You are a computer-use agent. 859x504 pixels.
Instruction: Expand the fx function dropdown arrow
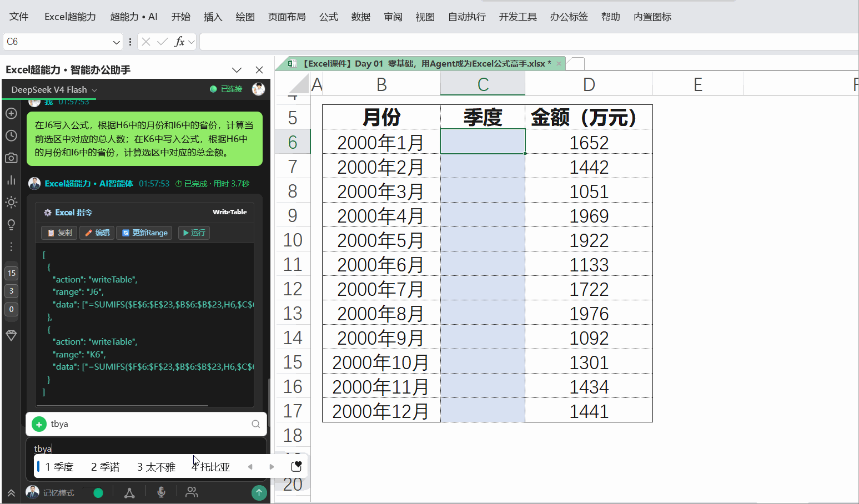pos(192,42)
